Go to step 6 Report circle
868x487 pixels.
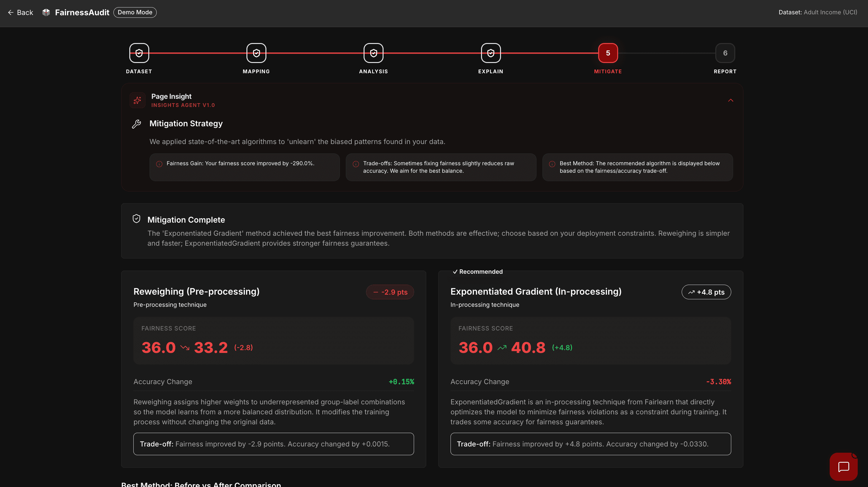pyautogui.click(x=725, y=53)
